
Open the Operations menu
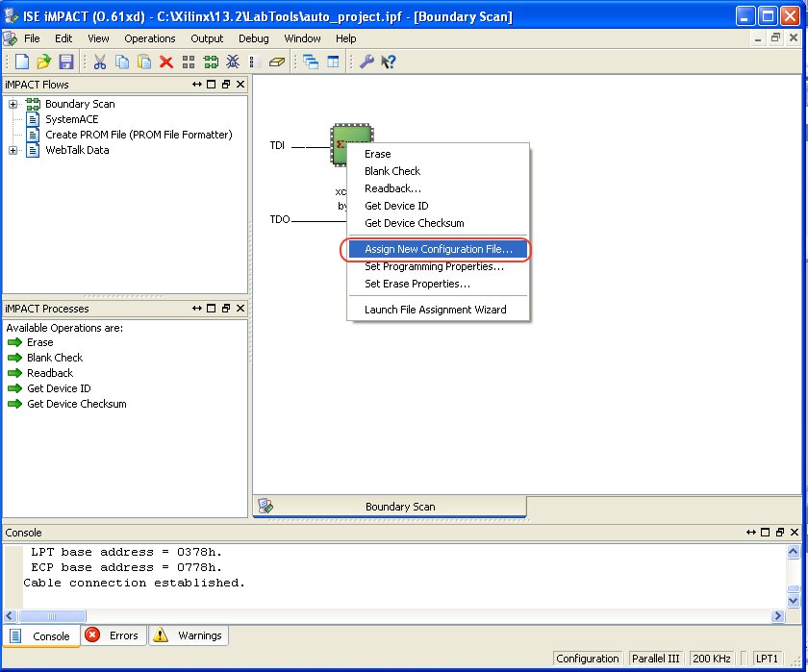click(x=150, y=38)
